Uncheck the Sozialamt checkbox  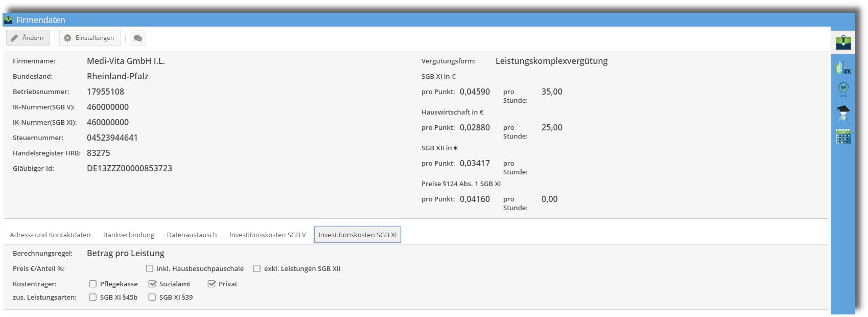click(x=152, y=284)
